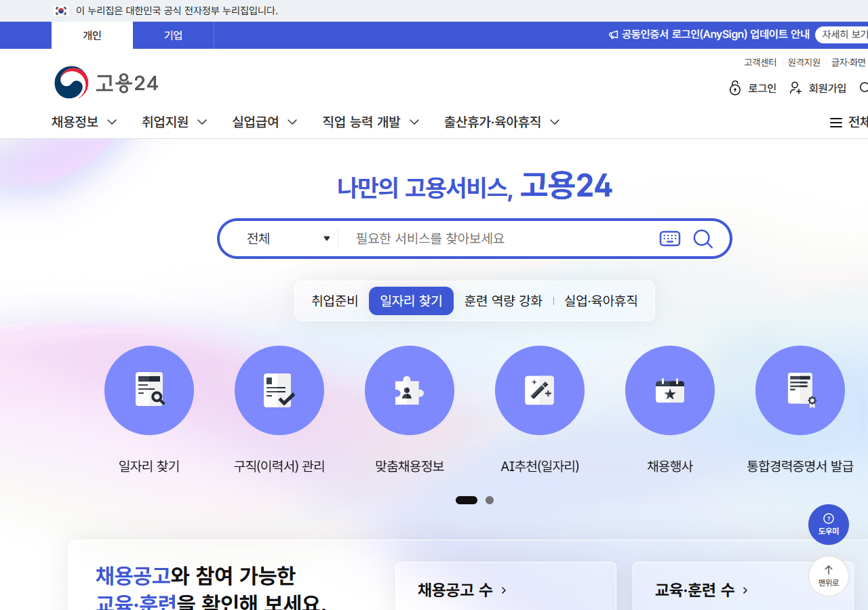
Task: Open the 일자리 찾기 circle icon
Action: click(149, 390)
